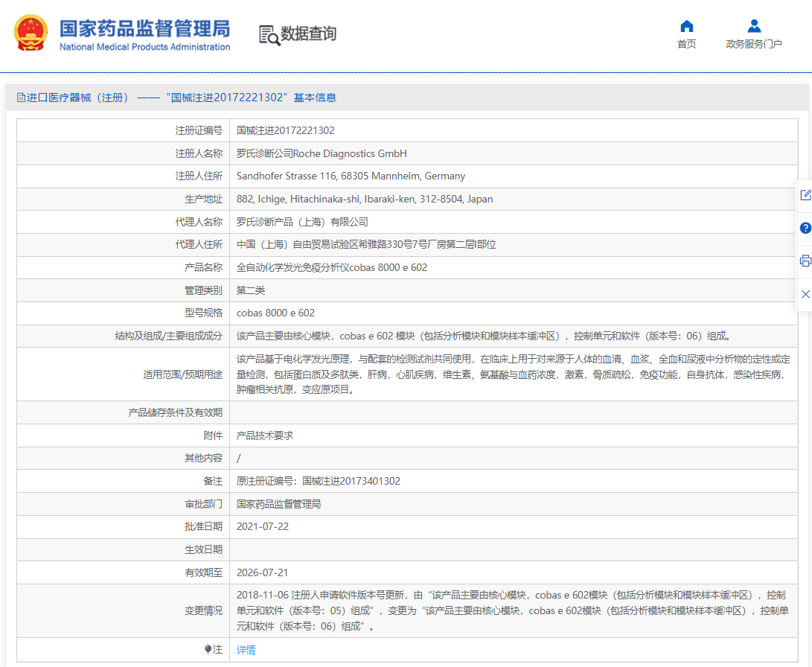Click the 政务服务门户 user icon
The height and width of the screenshot is (667, 812).
754,26
